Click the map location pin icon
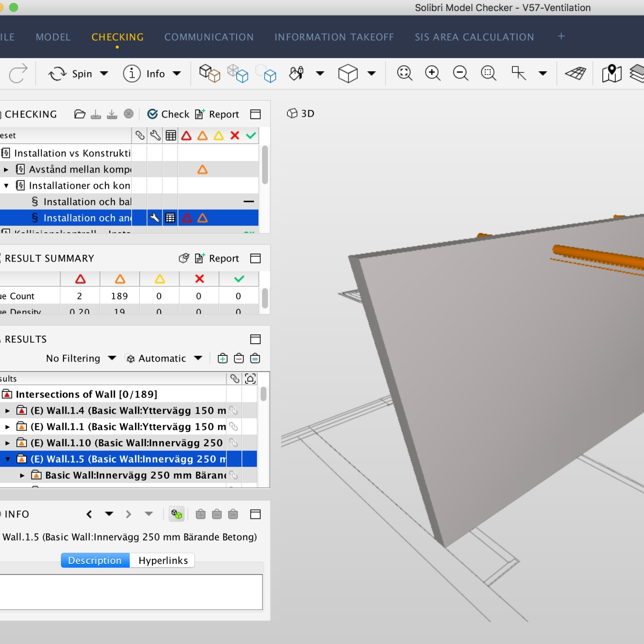 pyautogui.click(x=612, y=73)
